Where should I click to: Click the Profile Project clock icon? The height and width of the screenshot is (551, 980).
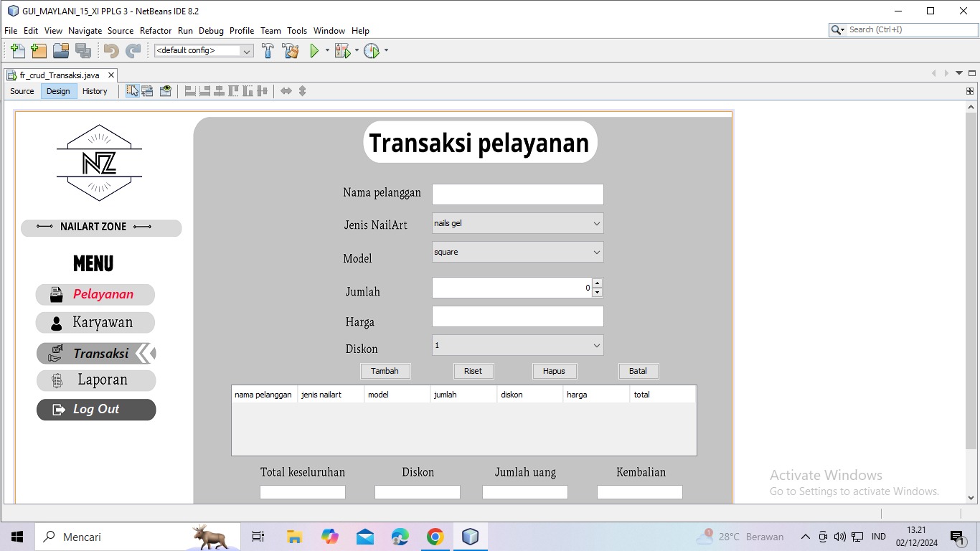tap(371, 51)
